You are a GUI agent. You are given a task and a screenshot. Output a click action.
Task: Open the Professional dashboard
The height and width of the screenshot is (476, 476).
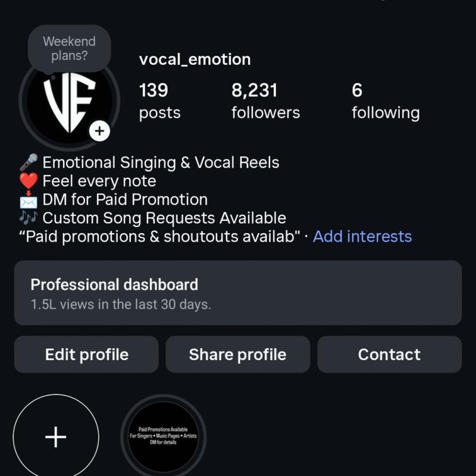pyautogui.click(x=238, y=293)
